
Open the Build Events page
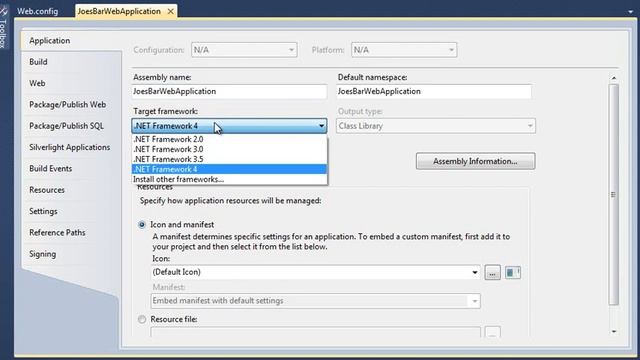point(51,169)
